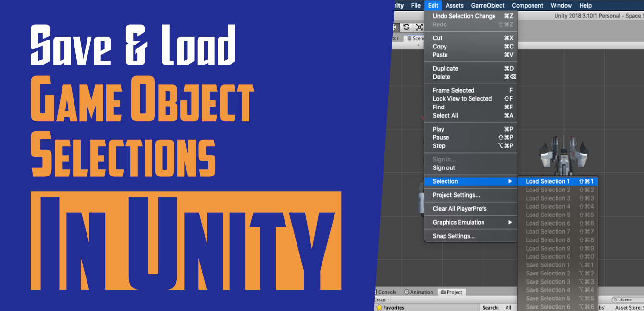Open the Component menu
Viewport: 644px width, 311px height.
(x=528, y=6)
